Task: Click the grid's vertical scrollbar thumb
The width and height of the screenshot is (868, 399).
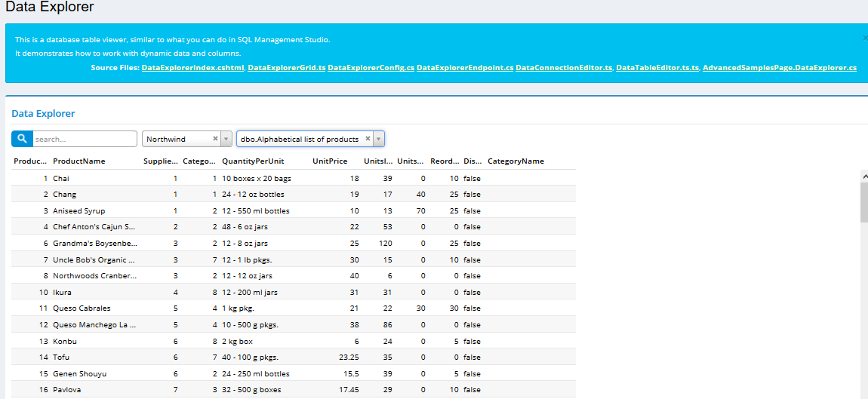Action: coord(865,202)
